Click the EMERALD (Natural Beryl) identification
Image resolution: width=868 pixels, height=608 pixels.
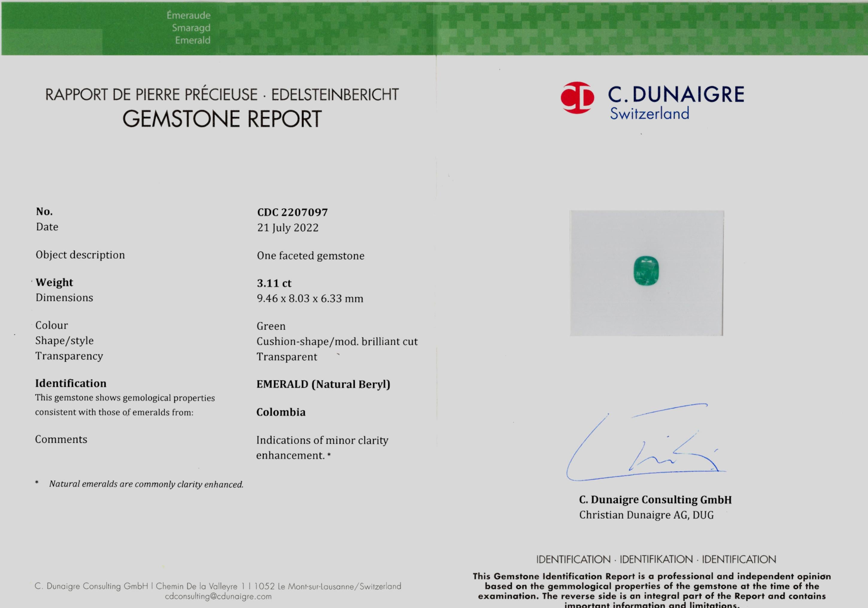323,384
